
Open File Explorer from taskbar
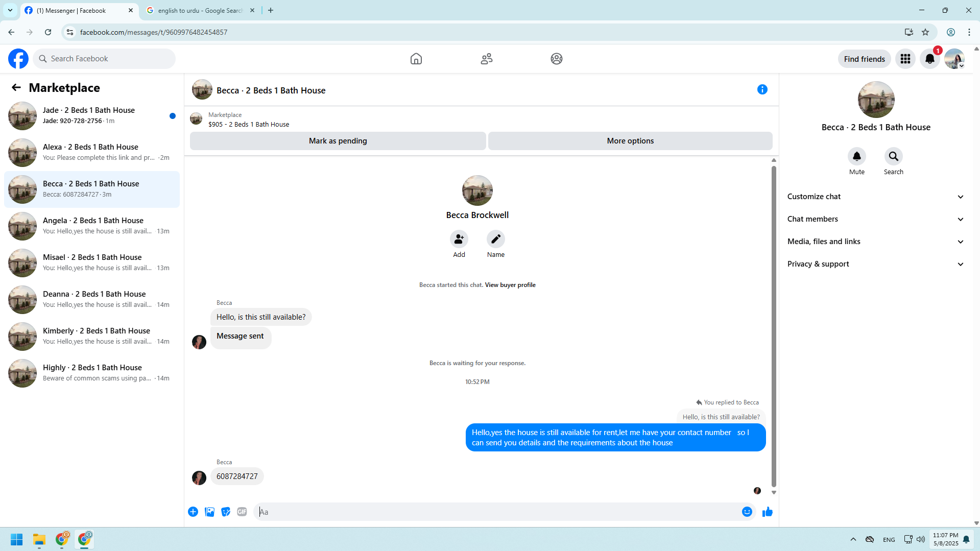pyautogui.click(x=39, y=539)
